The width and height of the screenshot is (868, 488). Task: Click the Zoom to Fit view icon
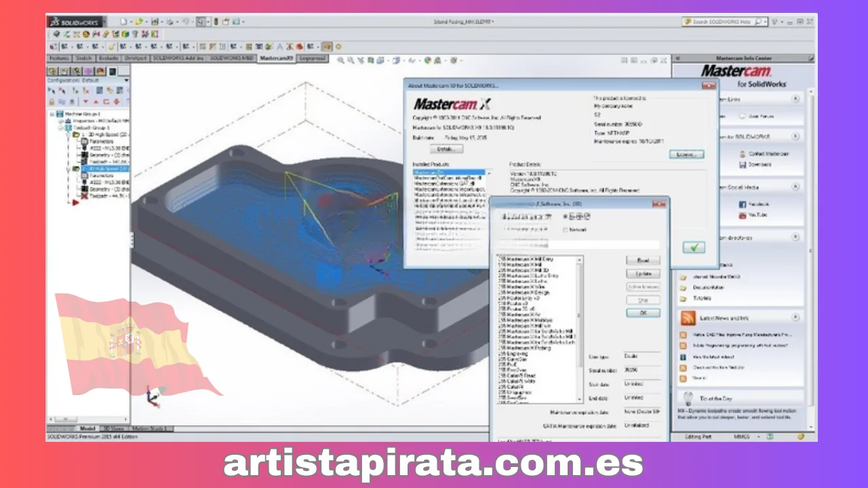pyautogui.click(x=340, y=60)
